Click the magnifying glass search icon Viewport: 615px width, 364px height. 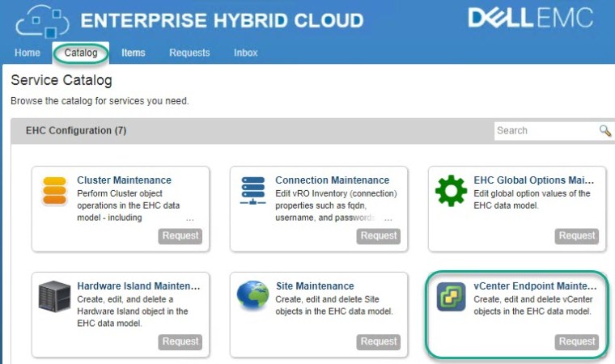pos(604,131)
